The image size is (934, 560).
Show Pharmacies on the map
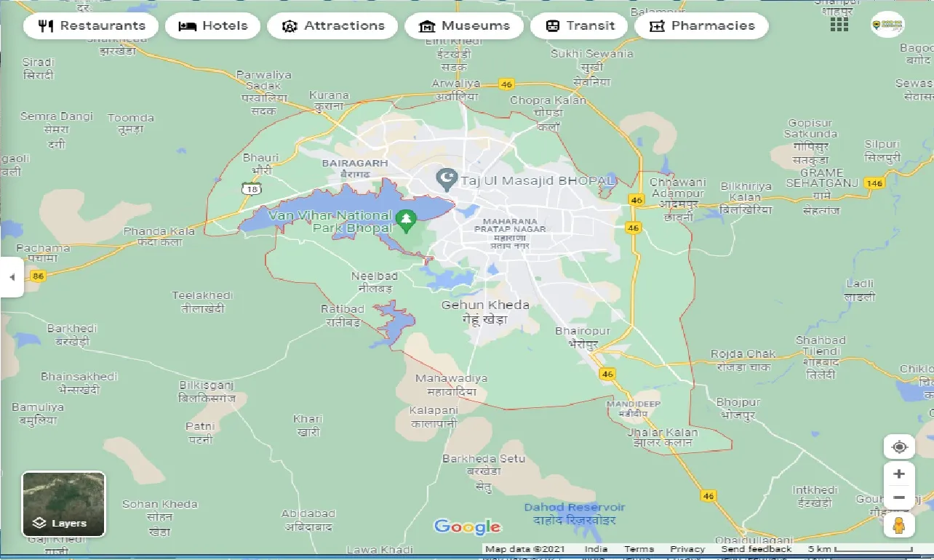[x=702, y=26]
